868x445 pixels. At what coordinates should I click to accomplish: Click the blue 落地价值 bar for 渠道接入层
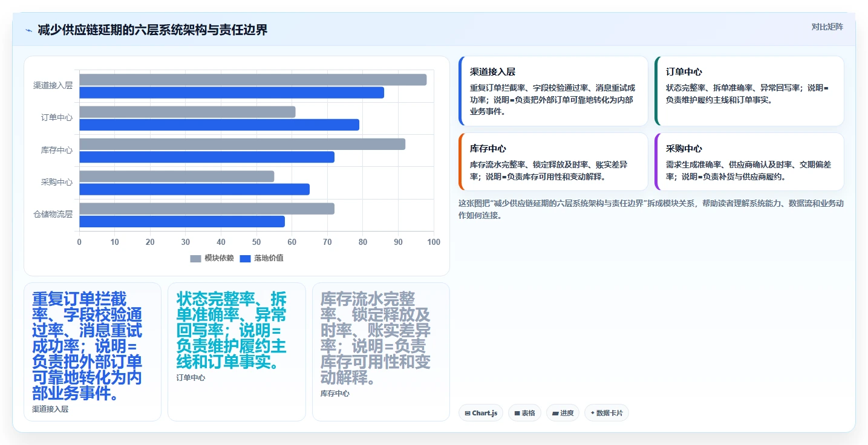232,93
